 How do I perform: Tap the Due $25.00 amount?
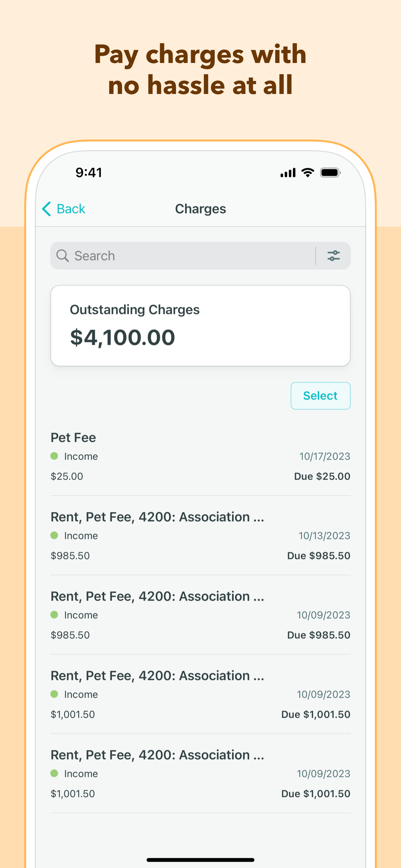pos(322,476)
